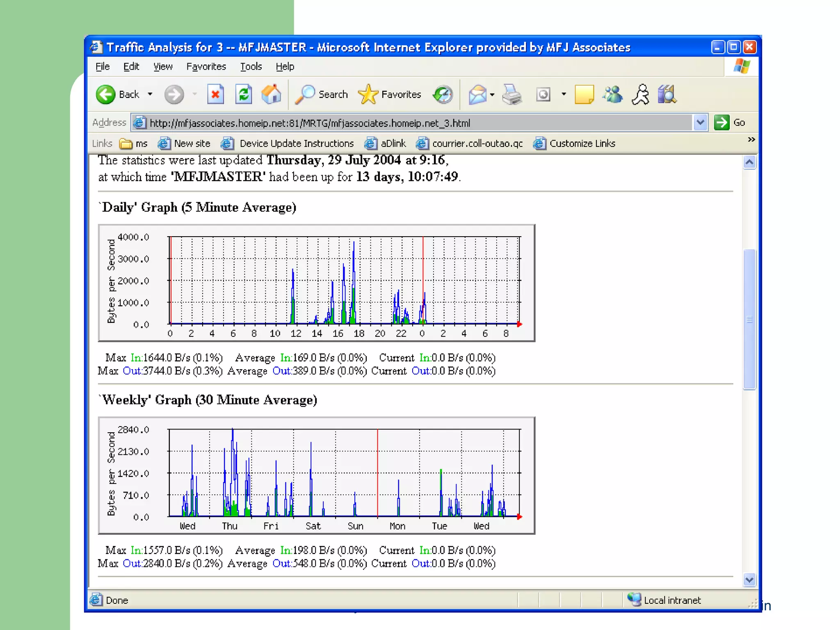Click the '13 days, 10:07:49' uptime text
The image size is (840, 630).
click(x=407, y=177)
